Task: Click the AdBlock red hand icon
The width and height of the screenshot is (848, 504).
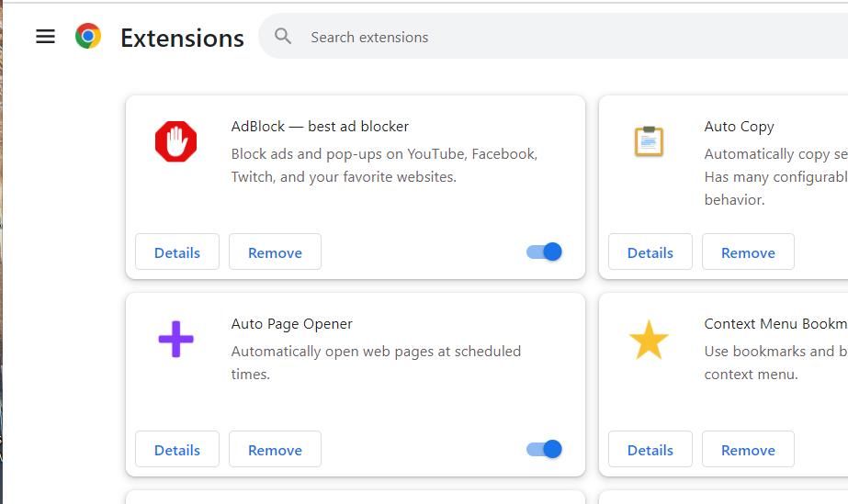Action: (x=175, y=141)
